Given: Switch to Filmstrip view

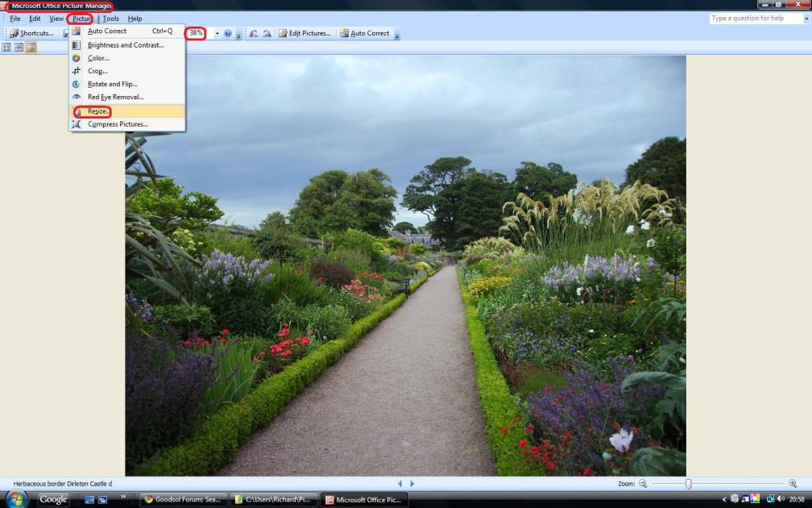Looking at the screenshot, I should tap(19, 48).
